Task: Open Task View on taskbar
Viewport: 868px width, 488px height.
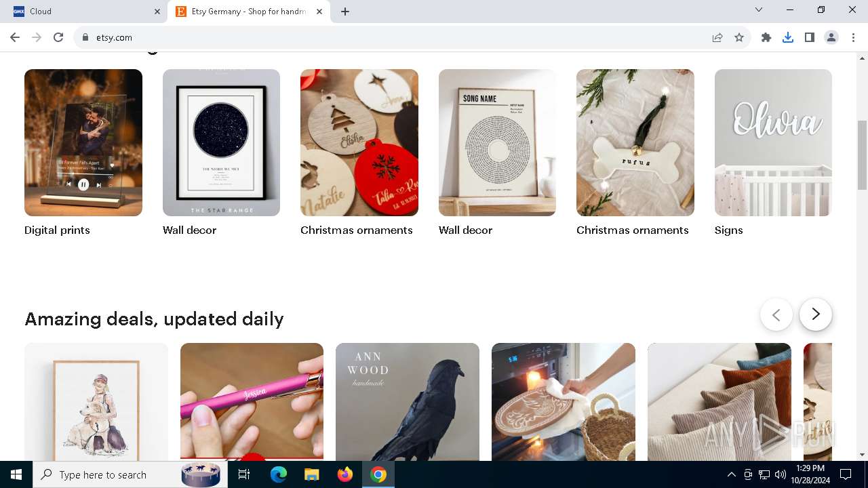Action: 244,474
